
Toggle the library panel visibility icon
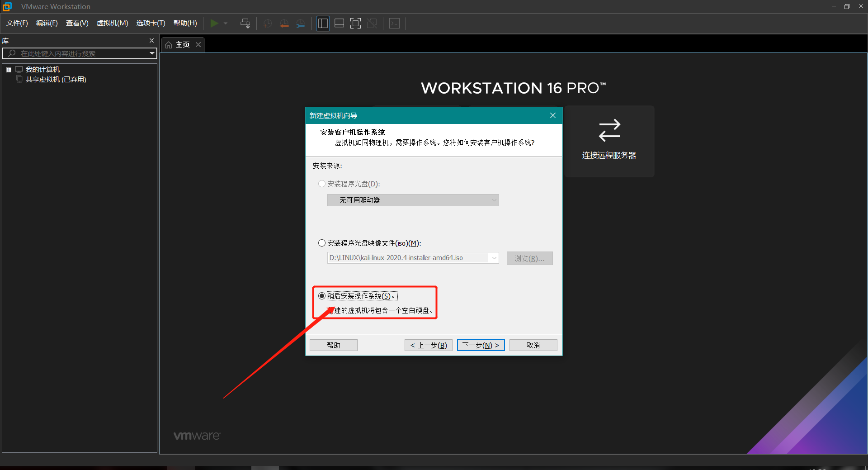point(323,23)
